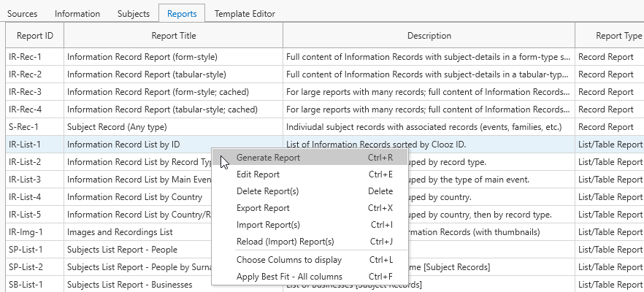Image resolution: width=644 pixels, height=292 pixels.
Task: Select the Images and Recordings List row
Action: click(x=120, y=232)
